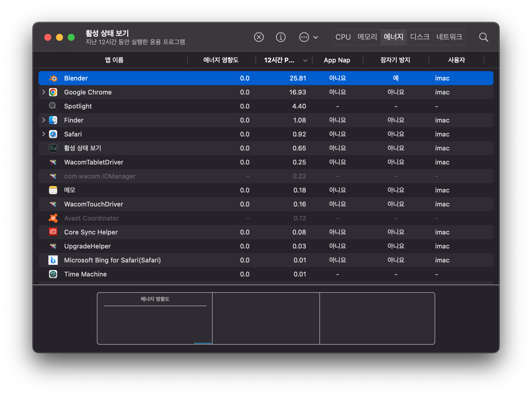
Task: Click Chrome's 16.93 power value
Action: tap(297, 92)
